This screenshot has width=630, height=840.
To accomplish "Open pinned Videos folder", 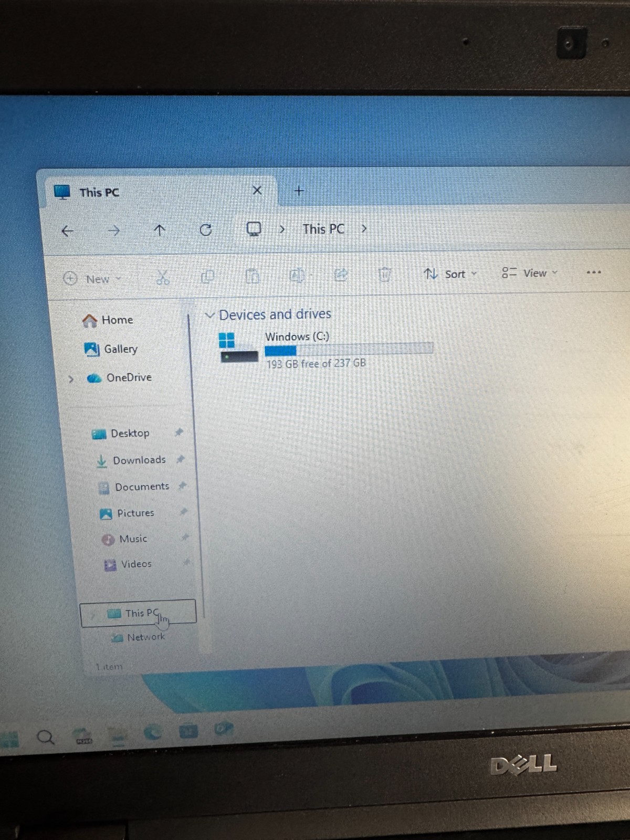I will coord(129,564).
